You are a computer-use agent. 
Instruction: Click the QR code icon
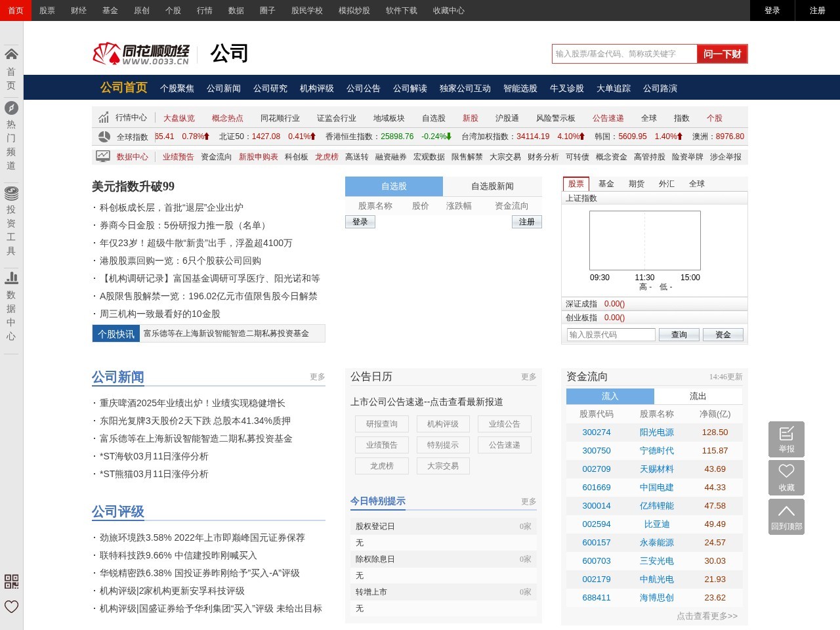[x=11, y=581]
